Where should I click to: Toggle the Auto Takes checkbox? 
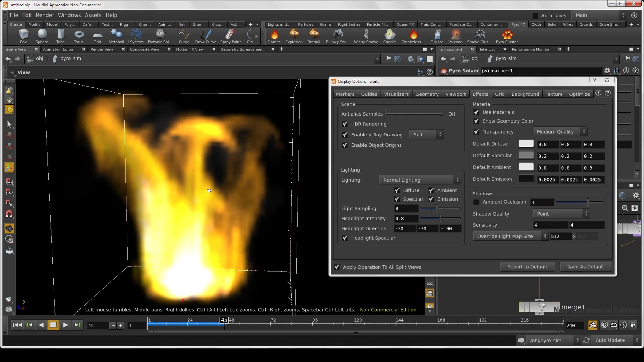535,16
